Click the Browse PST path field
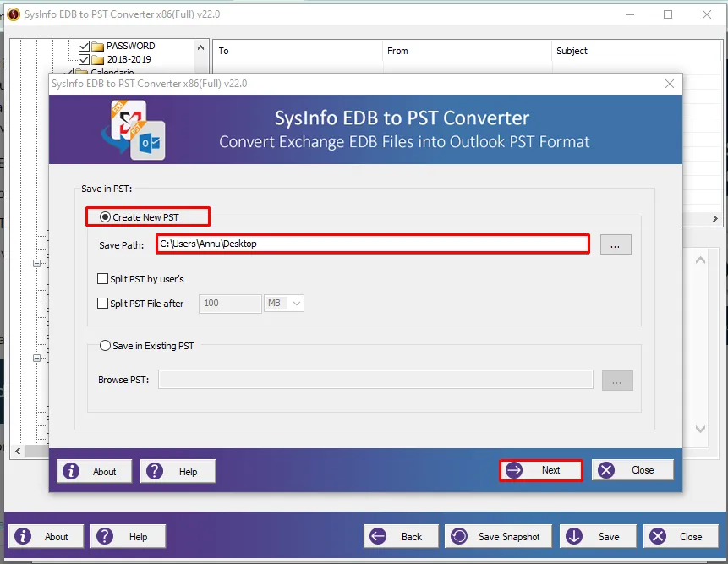Image resolution: width=728 pixels, height=564 pixels. pyautogui.click(x=375, y=380)
